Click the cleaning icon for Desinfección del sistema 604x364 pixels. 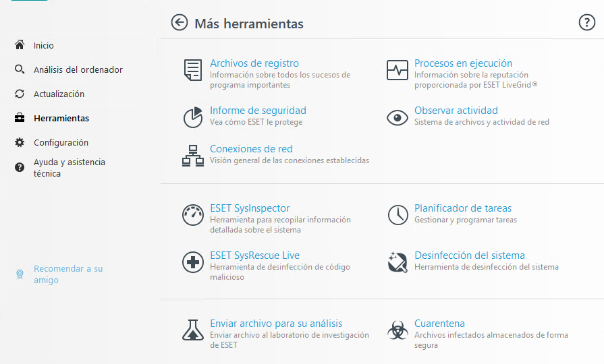point(397,262)
